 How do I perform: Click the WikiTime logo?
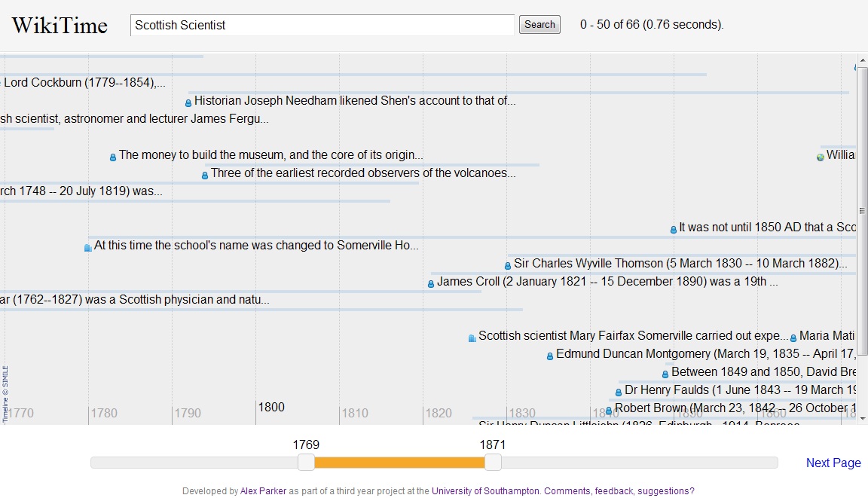click(60, 26)
